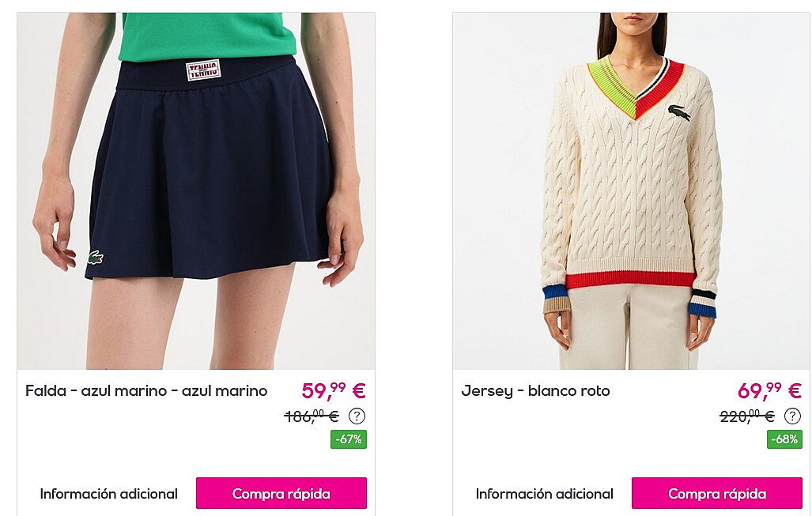812x516 pixels.
Task: Click the crossed-out 186,00 € original price
Action: click(x=312, y=416)
